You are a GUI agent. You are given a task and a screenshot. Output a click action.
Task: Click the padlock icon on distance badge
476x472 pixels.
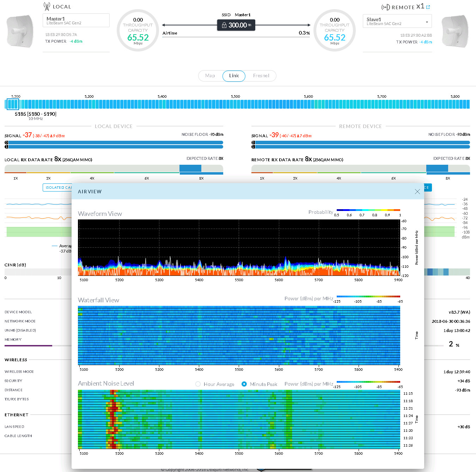[224, 25]
